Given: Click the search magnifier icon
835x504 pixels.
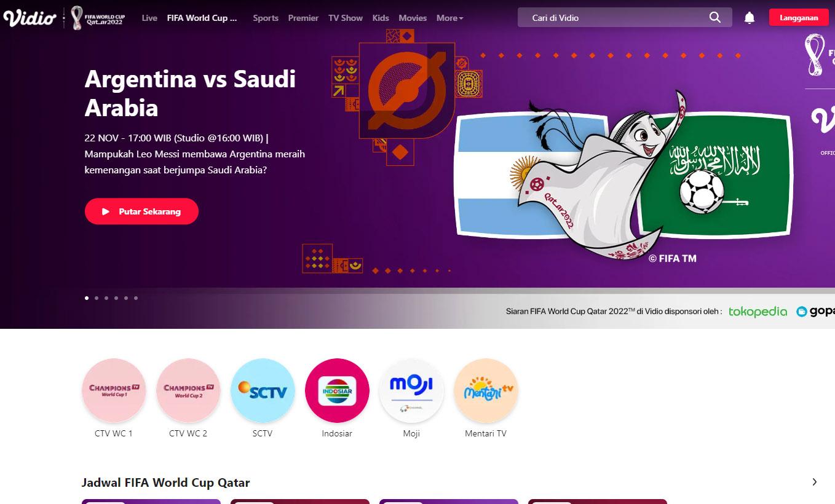Looking at the screenshot, I should coord(714,18).
